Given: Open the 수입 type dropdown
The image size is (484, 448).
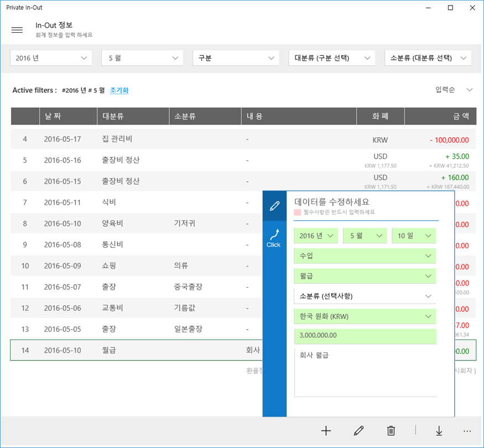Looking at the screenshot, I should coord(365,256).
